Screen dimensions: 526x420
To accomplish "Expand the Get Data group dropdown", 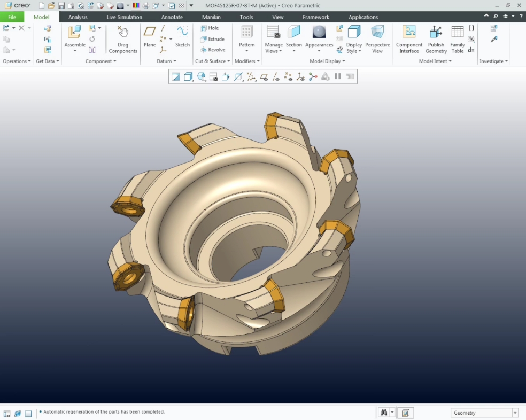I will (x=48, y=61).
